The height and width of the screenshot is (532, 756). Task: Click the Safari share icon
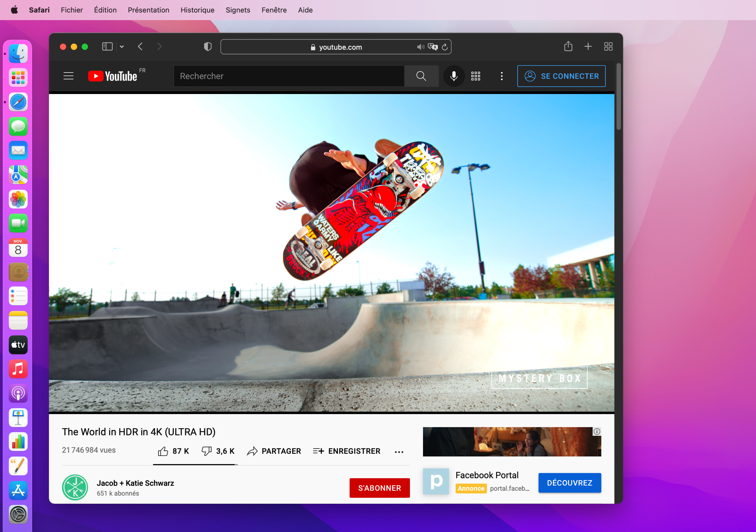click(568, 46)
